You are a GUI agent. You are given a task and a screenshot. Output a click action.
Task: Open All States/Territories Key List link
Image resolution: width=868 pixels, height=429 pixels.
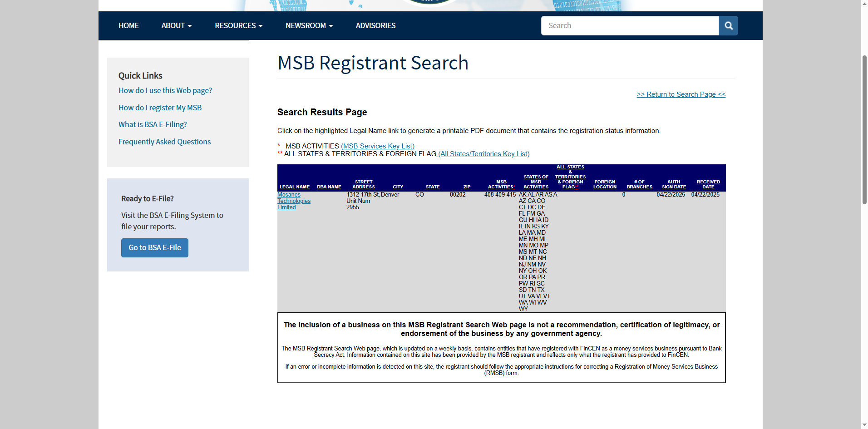coord(483,154)
